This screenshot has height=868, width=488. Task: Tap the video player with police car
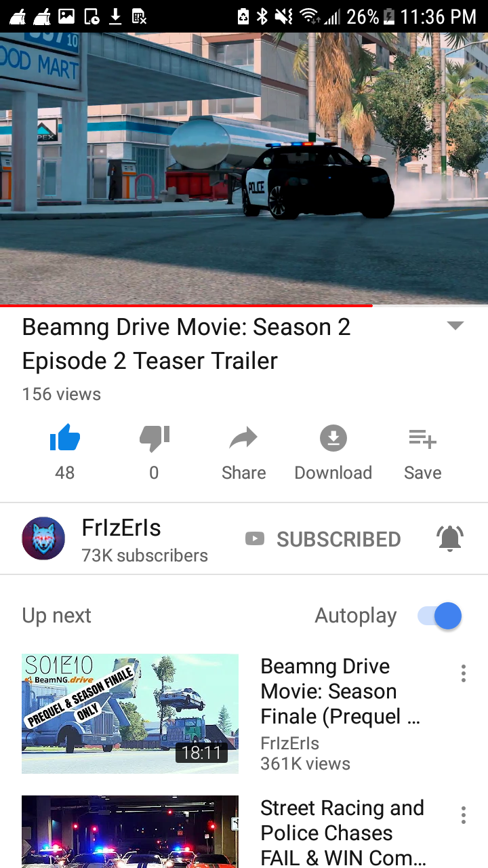pos(244,169)
